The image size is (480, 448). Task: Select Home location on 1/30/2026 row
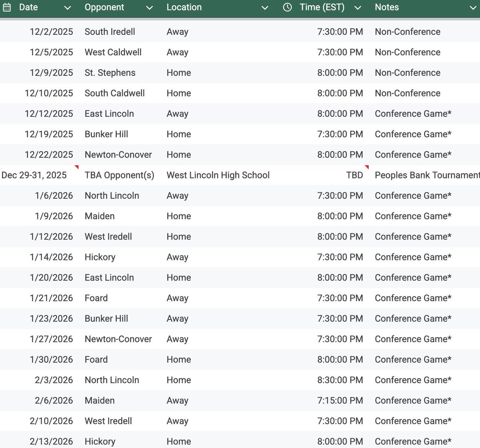pyautogui.click(x=179, y=360)
